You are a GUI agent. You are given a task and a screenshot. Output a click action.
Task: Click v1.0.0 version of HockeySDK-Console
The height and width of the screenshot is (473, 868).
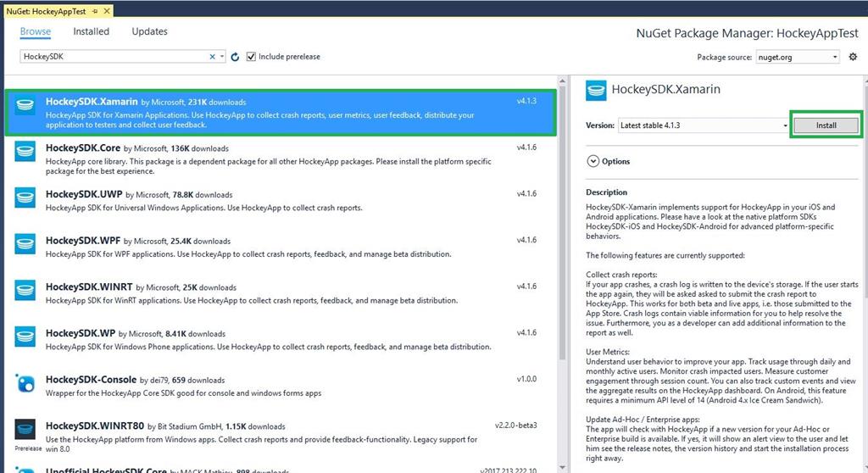coord(526,379)
